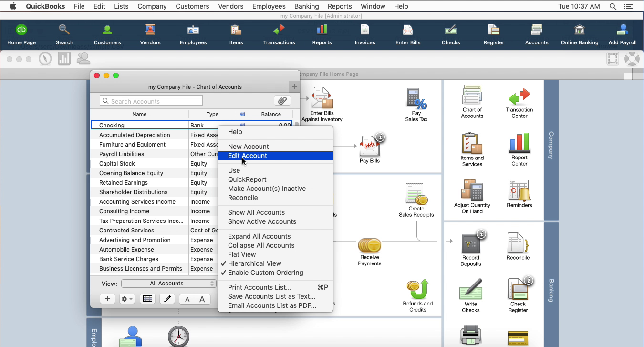This screenshot has height=347, width=644.
Task: Open Online Banking toolbar icon
Action: point(580,34)
